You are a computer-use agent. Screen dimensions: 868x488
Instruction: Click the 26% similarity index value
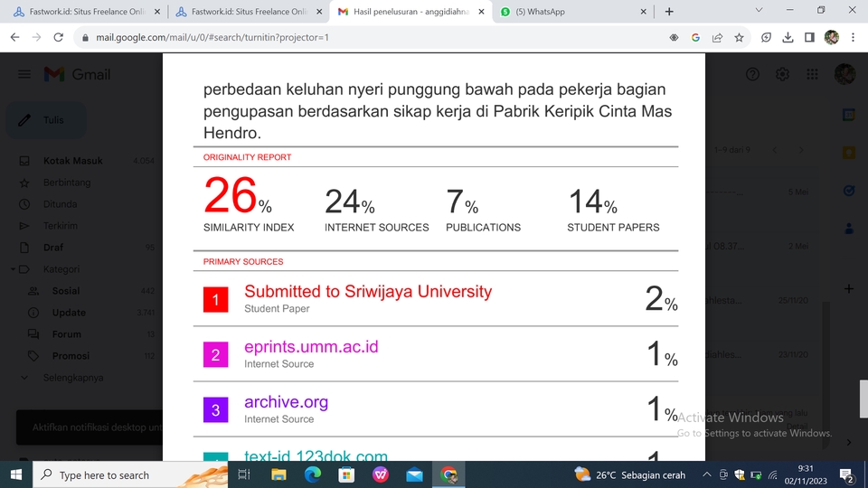[238, 196]
